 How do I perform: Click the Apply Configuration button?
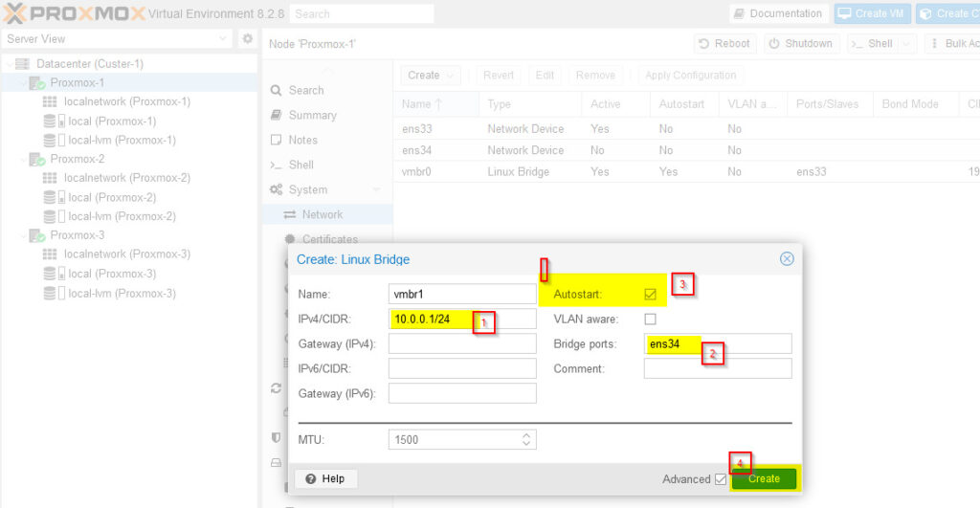(691, 75)
